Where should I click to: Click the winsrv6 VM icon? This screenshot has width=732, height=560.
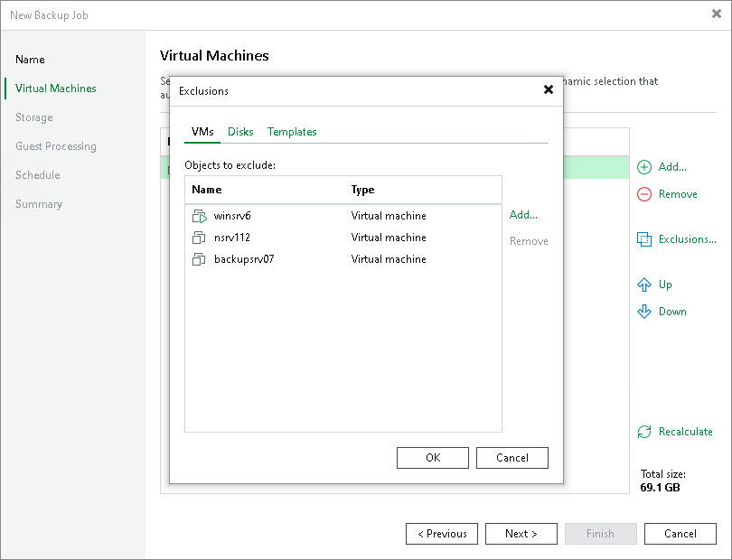(x=200, y=216)
